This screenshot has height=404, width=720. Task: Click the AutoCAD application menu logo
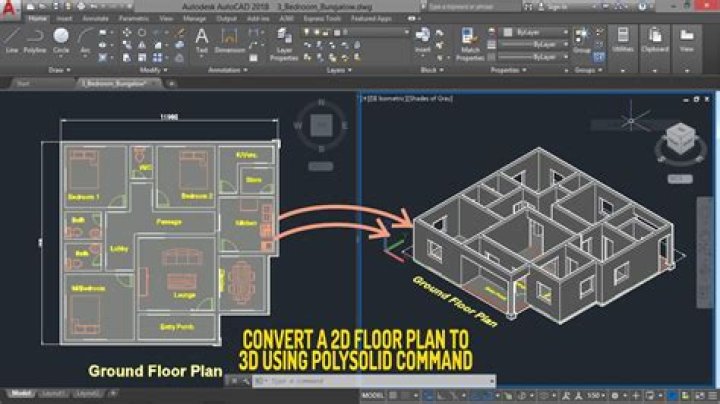(x=9, y=9)
